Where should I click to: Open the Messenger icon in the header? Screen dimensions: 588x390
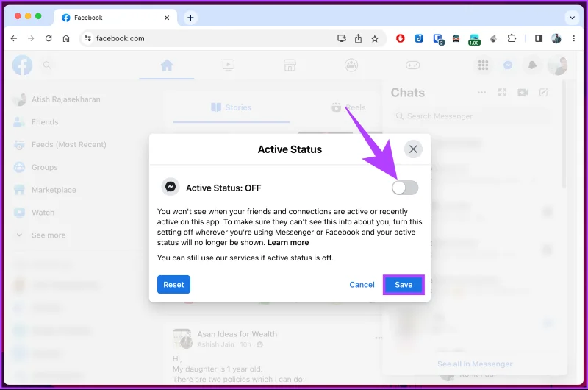tap(508, 65)
